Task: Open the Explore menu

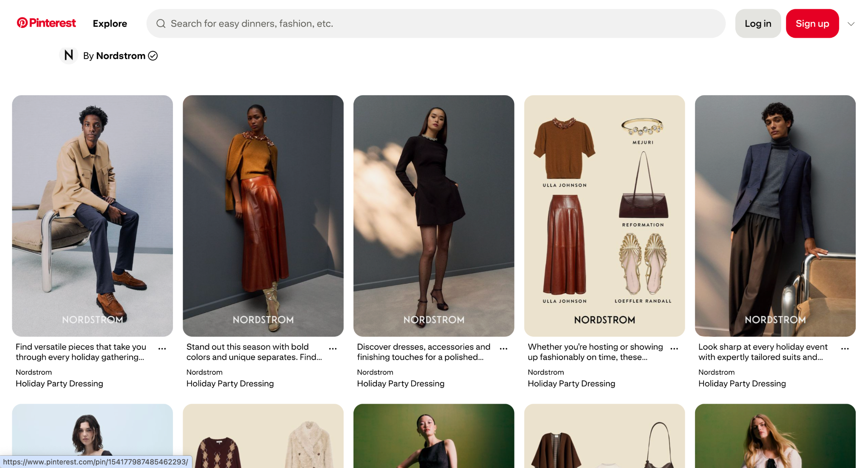Action: (110, 24)
